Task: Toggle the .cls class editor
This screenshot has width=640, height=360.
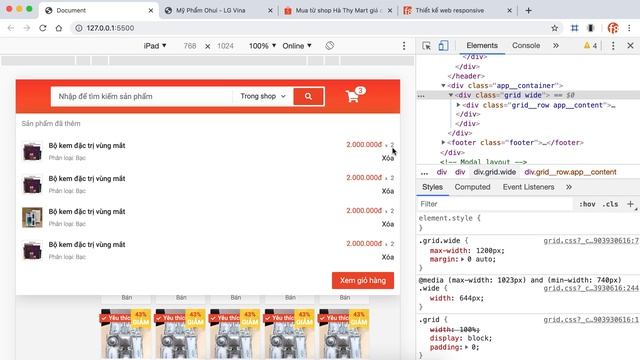Action: [x=610, y=204]
